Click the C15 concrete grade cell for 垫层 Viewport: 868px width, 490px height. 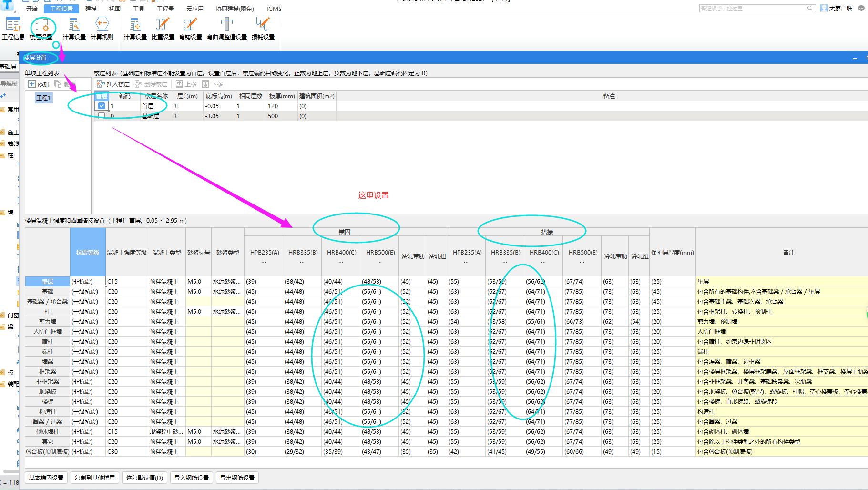(127, 281)
